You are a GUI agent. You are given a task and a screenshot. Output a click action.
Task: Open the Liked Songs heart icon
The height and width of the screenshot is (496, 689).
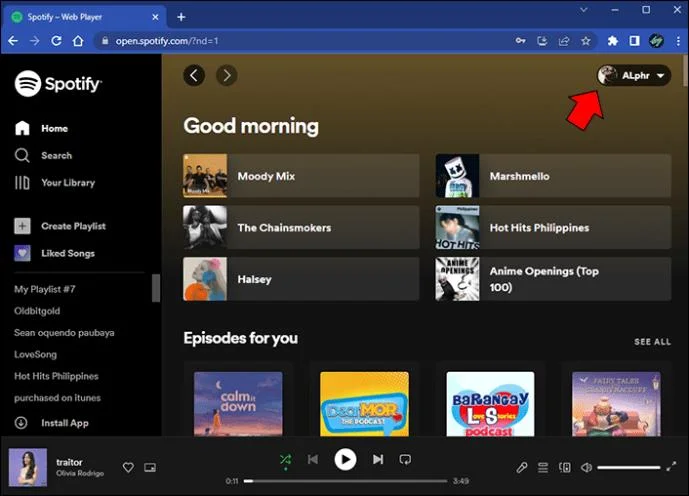pyautogui.click(x=22, y=253)
